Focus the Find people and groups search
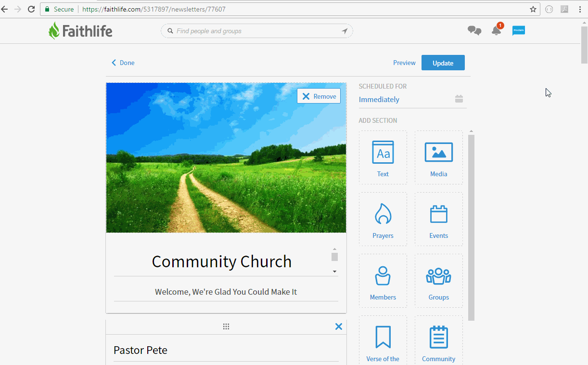Image resolution: width=588 pixels, height=365 pixels. pos(257,31)
